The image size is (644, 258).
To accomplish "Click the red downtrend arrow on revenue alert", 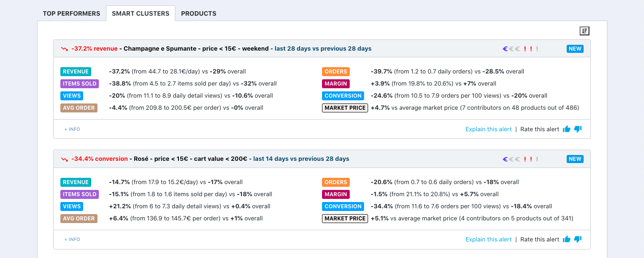I will pyautogui.click(x=65, y=49).
